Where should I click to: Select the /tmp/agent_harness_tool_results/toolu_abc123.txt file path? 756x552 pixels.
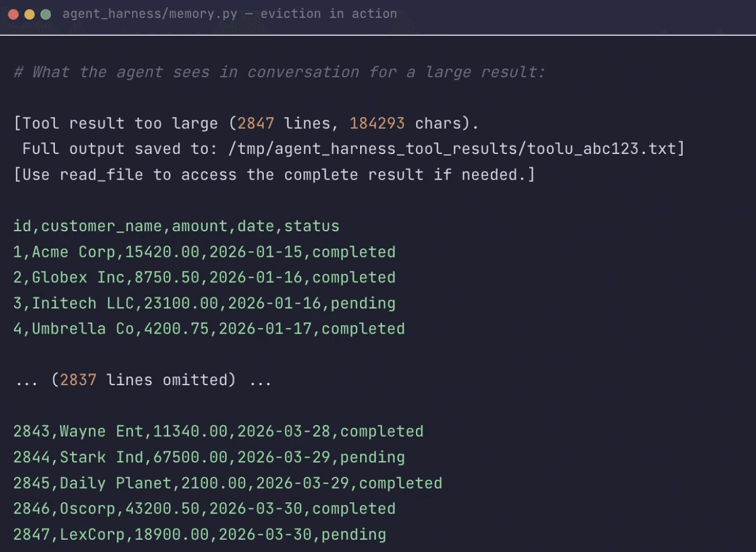(x=454, y=149)
